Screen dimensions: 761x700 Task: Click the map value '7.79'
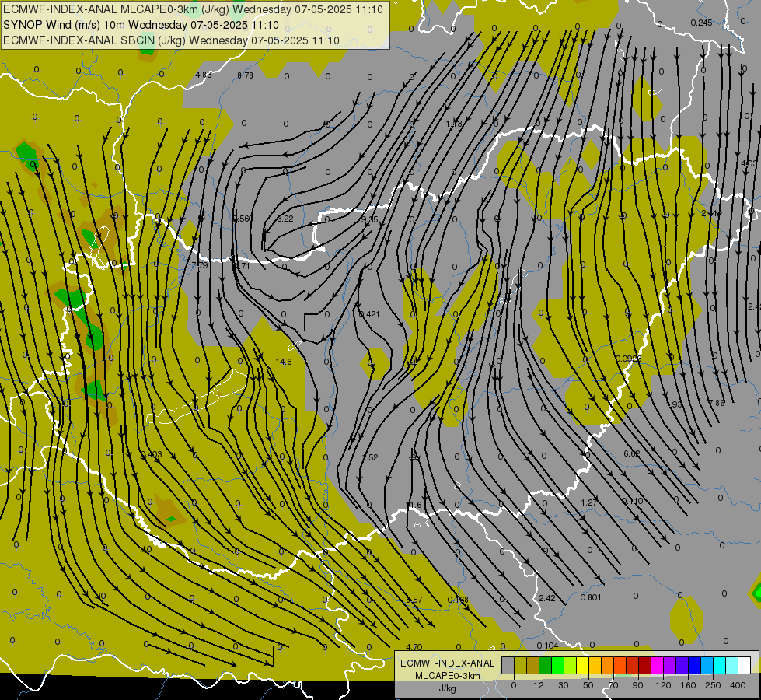(200, 265)
